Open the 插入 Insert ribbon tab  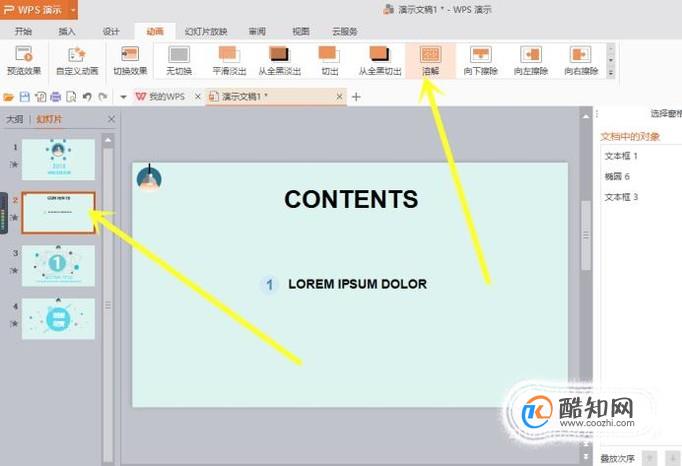(x=67, y=31)
